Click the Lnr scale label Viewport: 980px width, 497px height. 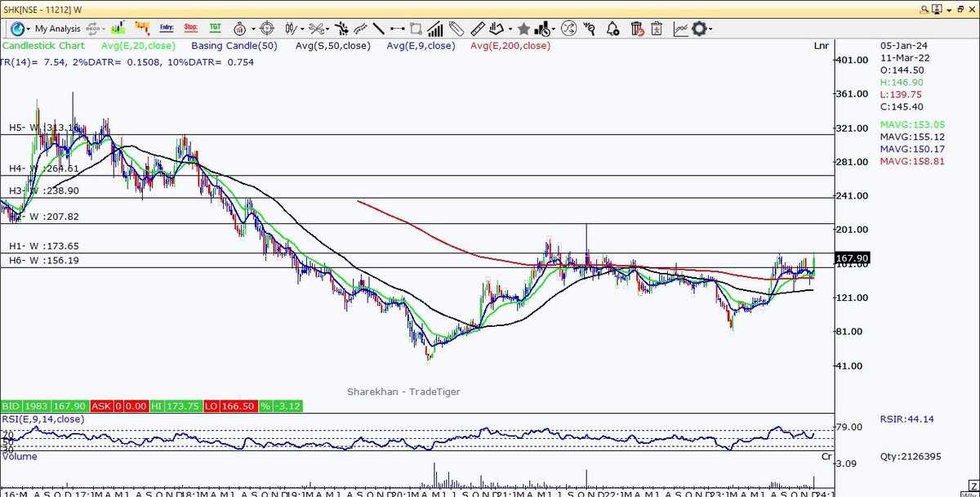(822, 46)
